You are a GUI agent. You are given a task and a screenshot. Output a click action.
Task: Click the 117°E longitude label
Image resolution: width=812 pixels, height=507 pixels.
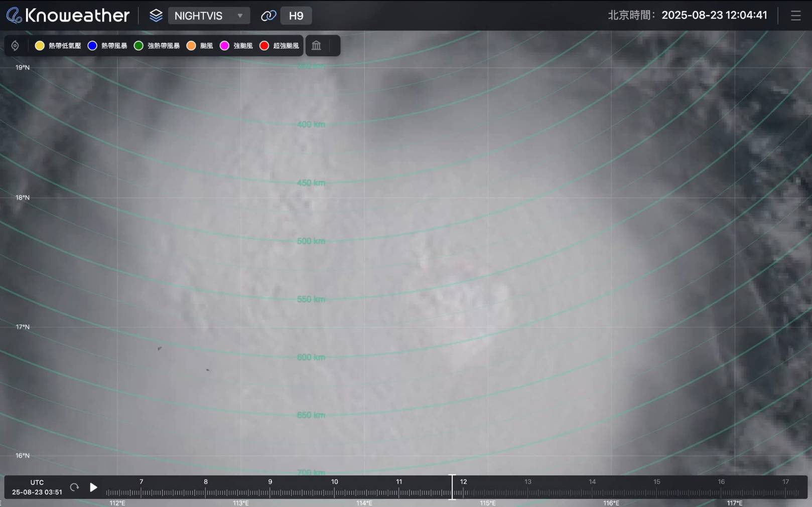pyautogui.click(x=735, y=503)
